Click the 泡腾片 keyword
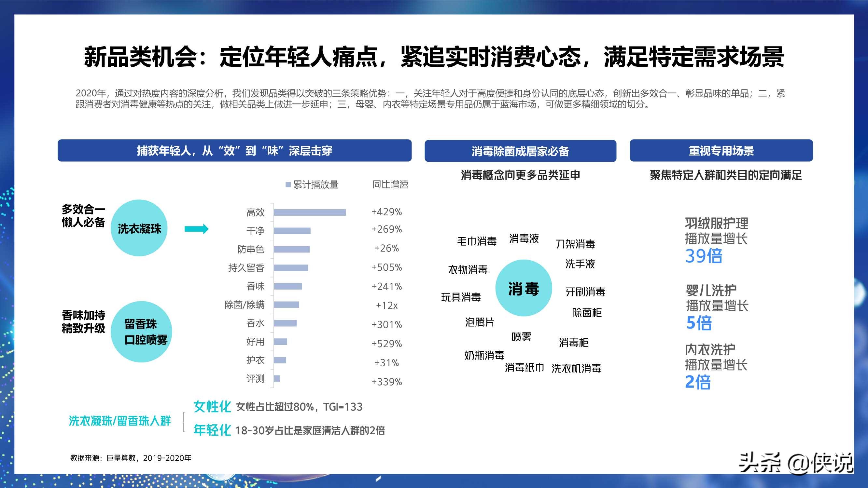This screenshot has height=488, width=868. [480, 322]
